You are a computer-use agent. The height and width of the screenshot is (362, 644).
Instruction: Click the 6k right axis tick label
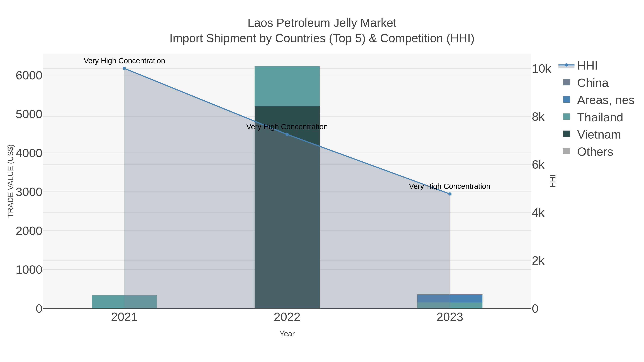click(538, 165)
